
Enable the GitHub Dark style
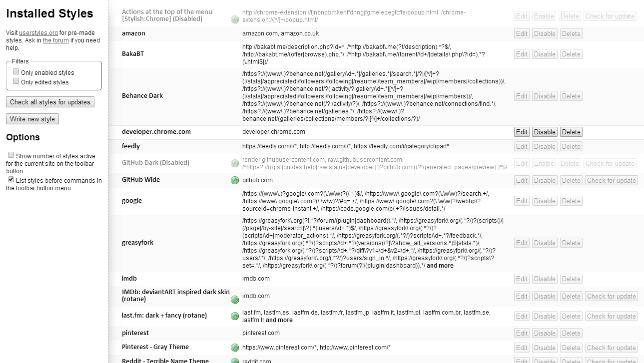point(544,163)
